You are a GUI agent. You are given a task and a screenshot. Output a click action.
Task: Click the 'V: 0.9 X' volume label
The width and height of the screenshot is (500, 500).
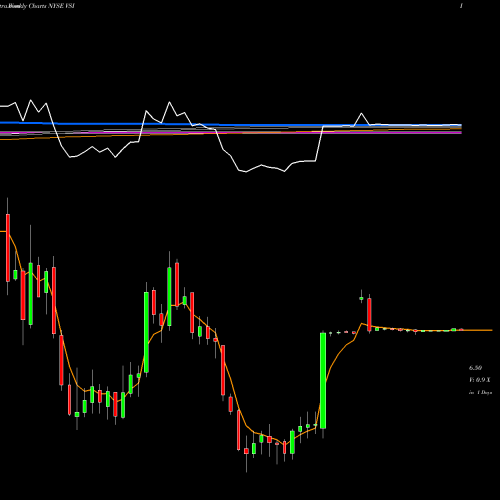(479, 380)
